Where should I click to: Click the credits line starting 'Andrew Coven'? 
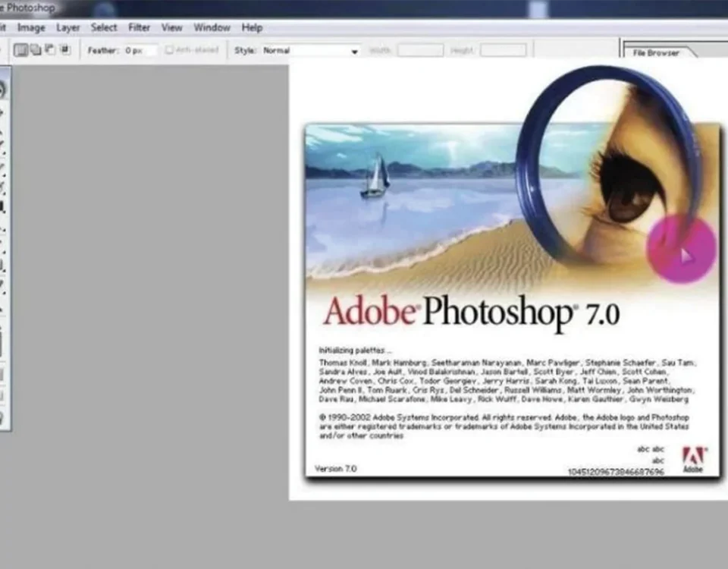click(x=494, y=381)
